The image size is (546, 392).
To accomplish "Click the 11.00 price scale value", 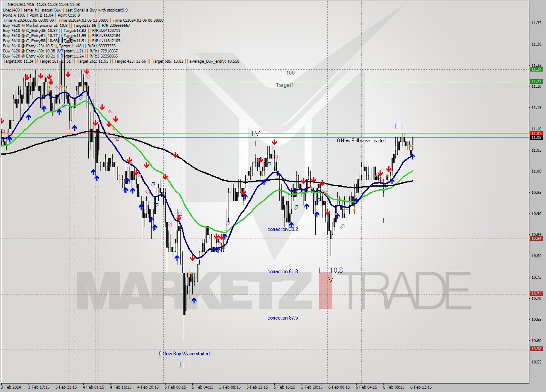I will point(536,171).
